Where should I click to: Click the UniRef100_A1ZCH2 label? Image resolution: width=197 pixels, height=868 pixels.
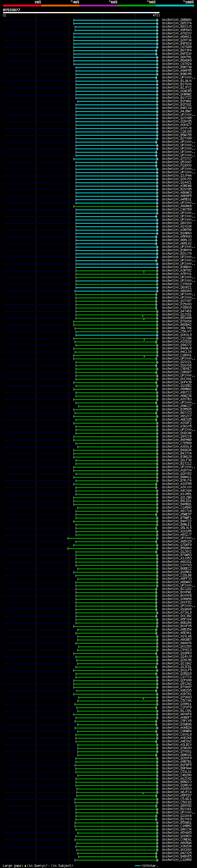click(x=176, y=778)
